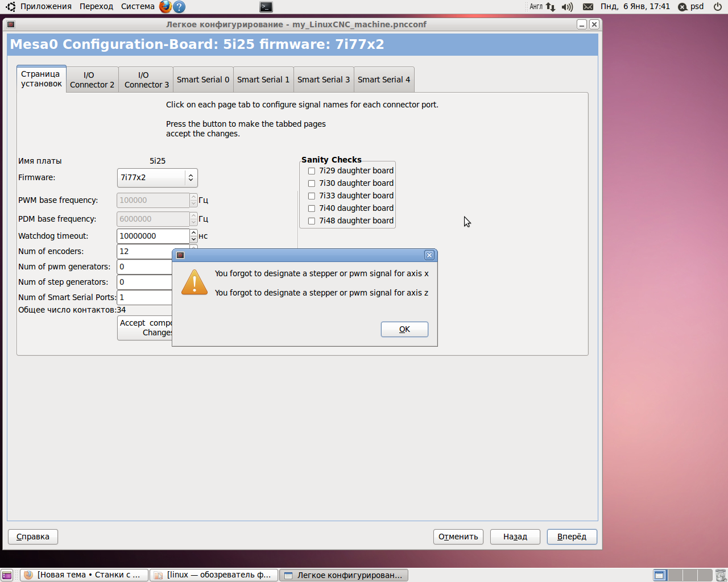Click the Mesa0 Configuration-Board header title
This screenshot has width=728, height=582.
pos(197,44)
